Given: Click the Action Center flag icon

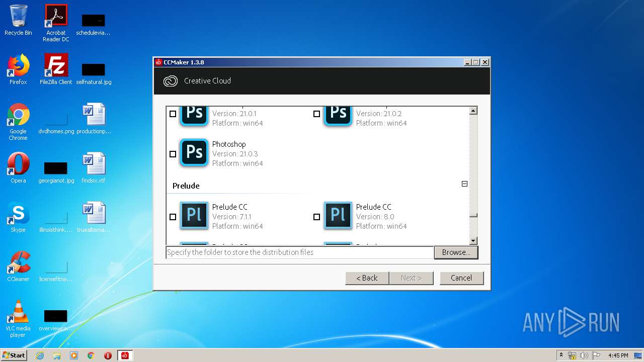Looking at the screenshot, I should (x=596, y=355).
